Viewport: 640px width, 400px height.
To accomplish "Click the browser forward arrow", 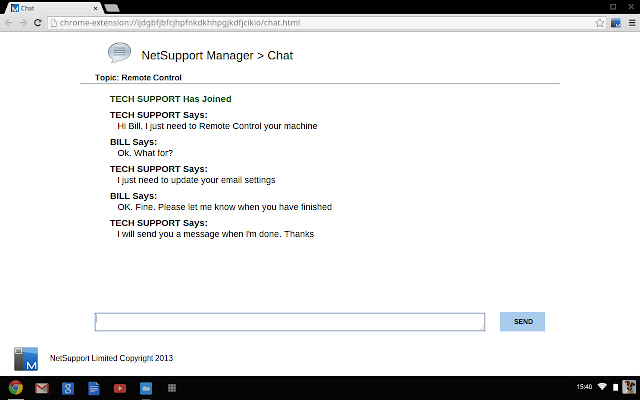I will [x=23, y=23].
